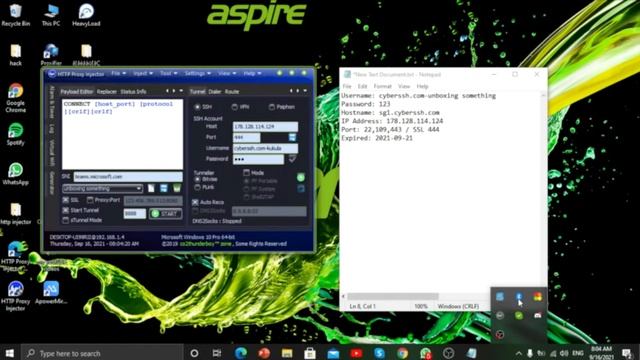The width and height of the screenshot is (640, 360).
Task: Click the blue save icon beside profile dropdown
Action: [164, 188]
